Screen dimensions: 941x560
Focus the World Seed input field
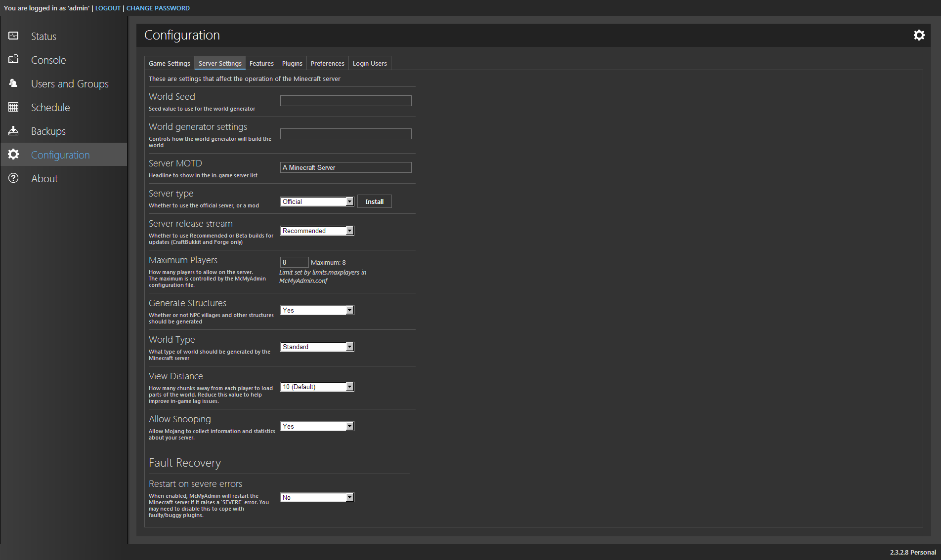(x=346, y=101)
